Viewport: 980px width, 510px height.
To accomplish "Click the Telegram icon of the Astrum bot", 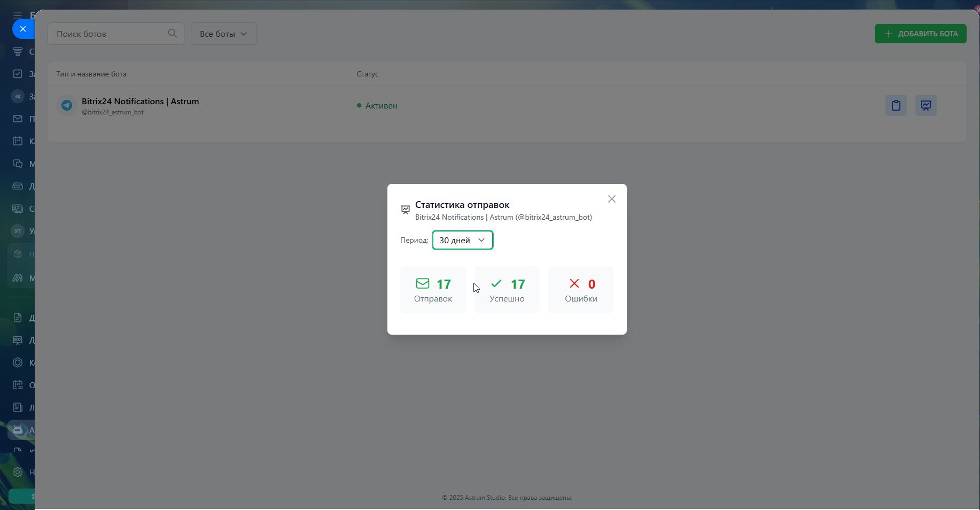I will [x=67, y=105].
